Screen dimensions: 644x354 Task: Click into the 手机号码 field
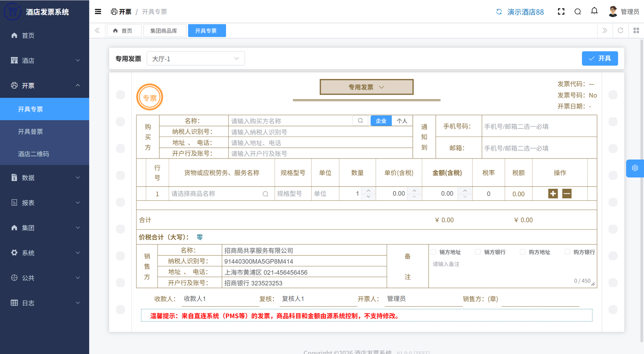click(x=539, y=126)
